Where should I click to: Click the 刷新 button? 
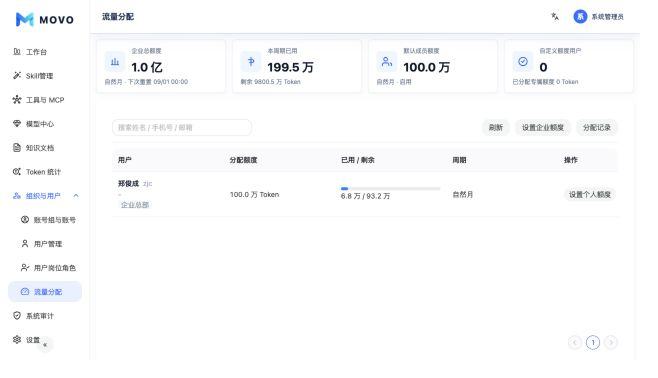click(496, 127)
